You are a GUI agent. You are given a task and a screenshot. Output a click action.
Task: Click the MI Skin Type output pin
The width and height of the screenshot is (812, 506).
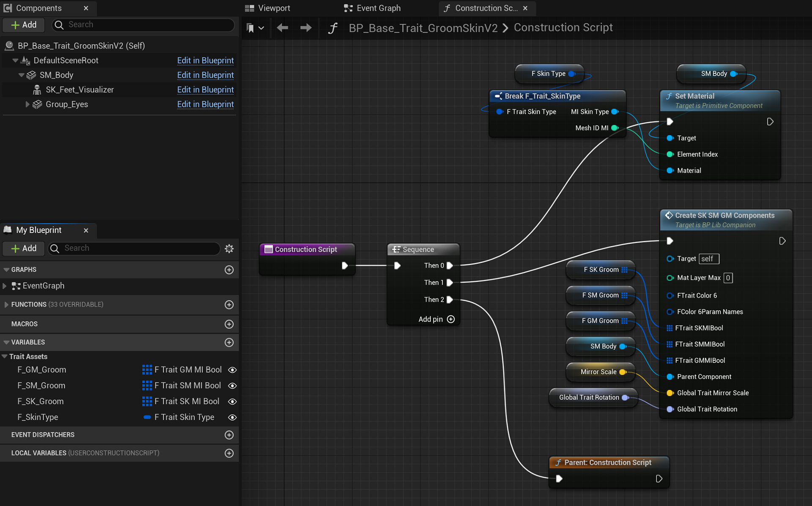(615, 112)
